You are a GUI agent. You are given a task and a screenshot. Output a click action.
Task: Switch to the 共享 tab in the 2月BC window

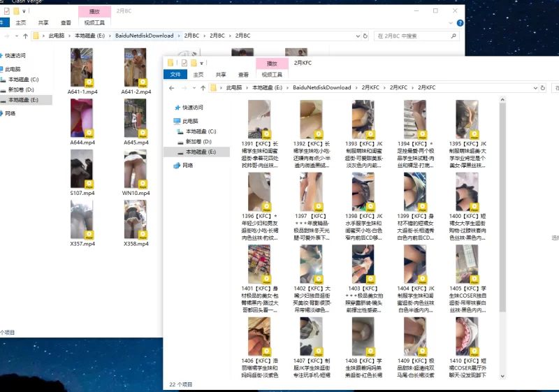[x=43, y=22]
